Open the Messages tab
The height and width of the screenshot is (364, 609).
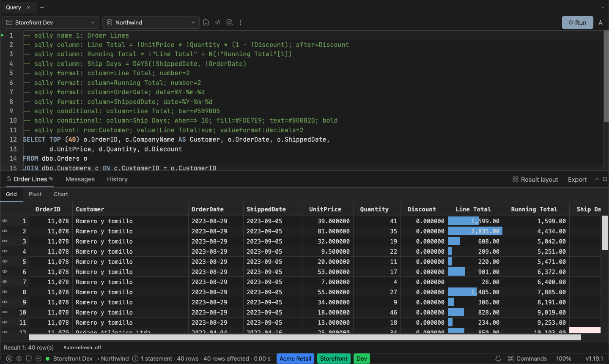80,179
